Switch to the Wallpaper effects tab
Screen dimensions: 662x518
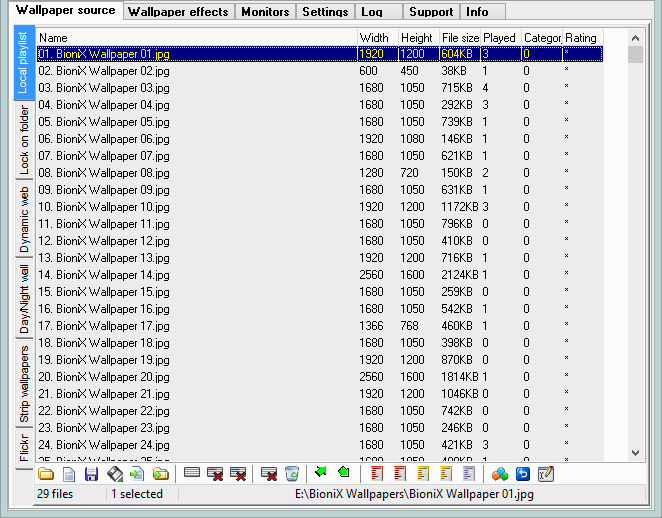(x=178, y=12)
